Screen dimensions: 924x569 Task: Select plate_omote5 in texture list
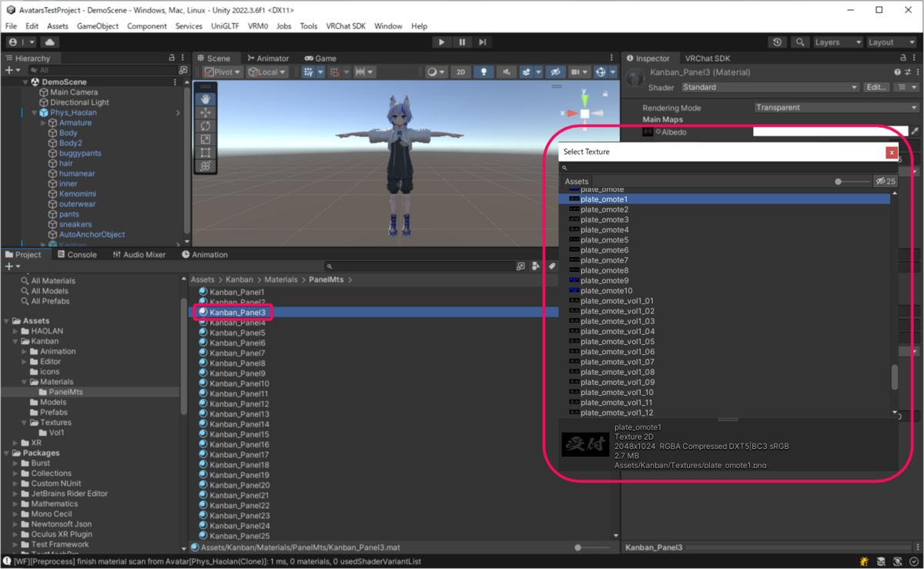click(604, 239)
